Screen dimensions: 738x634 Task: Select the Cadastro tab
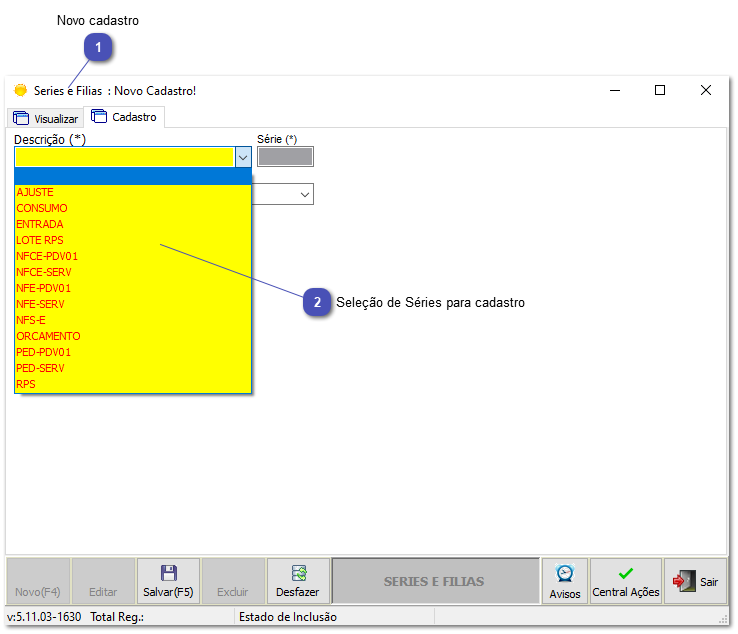coord(124,117)
